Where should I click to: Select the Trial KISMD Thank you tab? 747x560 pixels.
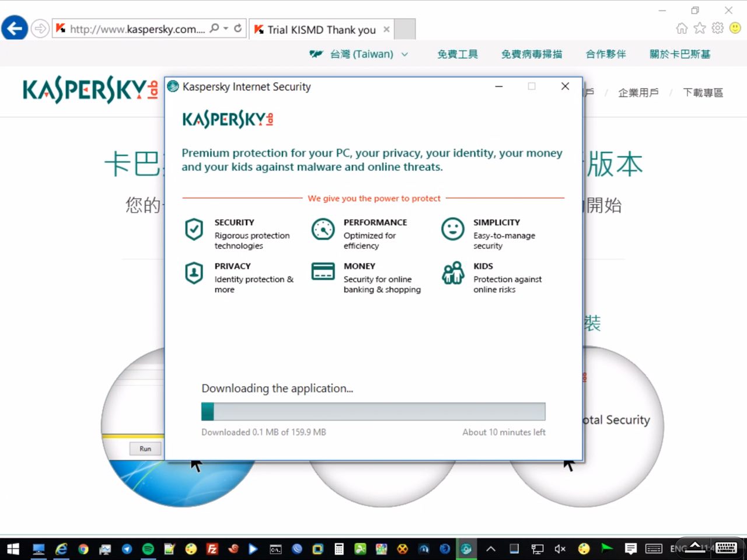coord(321,29)
